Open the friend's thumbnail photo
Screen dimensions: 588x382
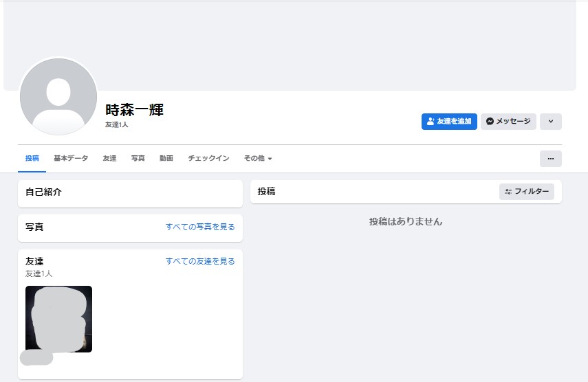58,319
